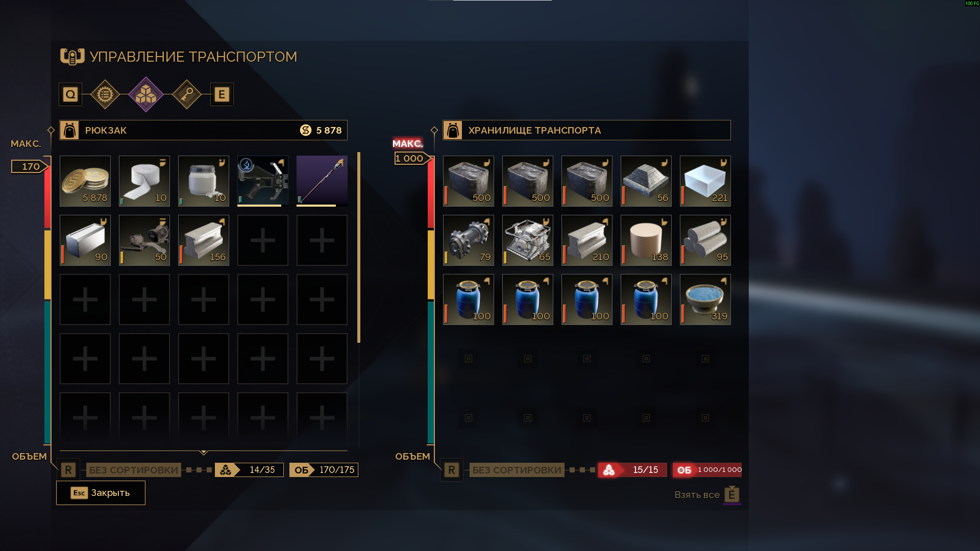Pick the bandage roll item in backpack

pos(144,181)
